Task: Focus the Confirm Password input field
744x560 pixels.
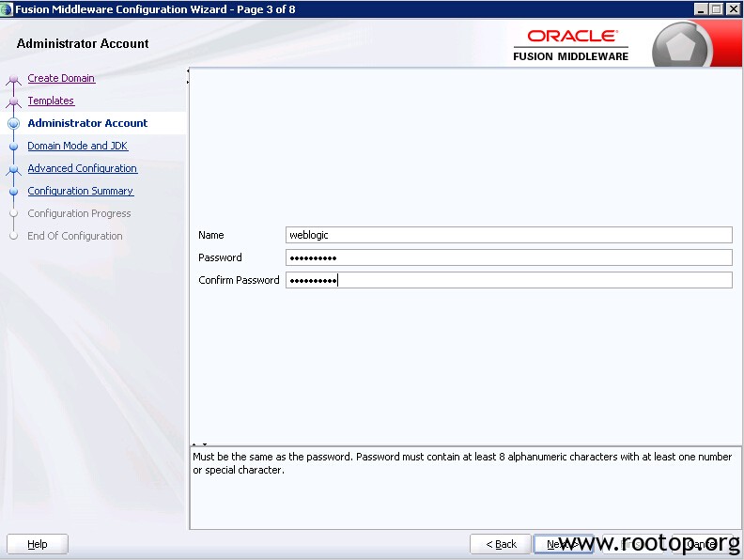Action: (508, 280)
